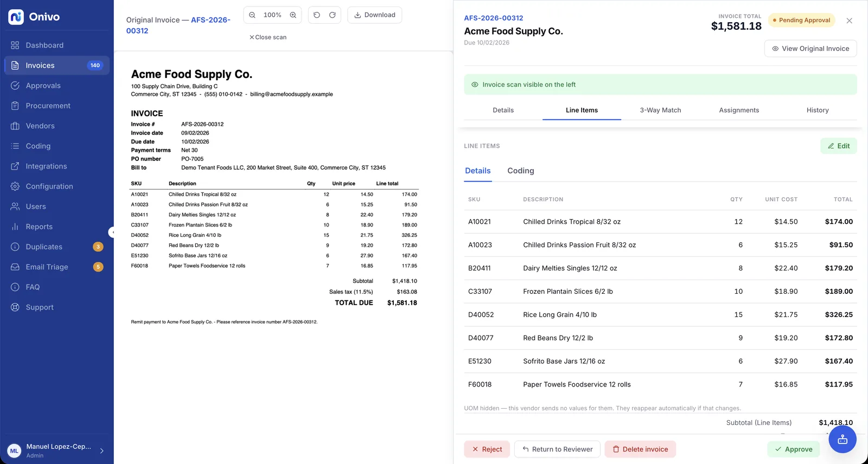Collapse the sidebar with edge handle

112,232
